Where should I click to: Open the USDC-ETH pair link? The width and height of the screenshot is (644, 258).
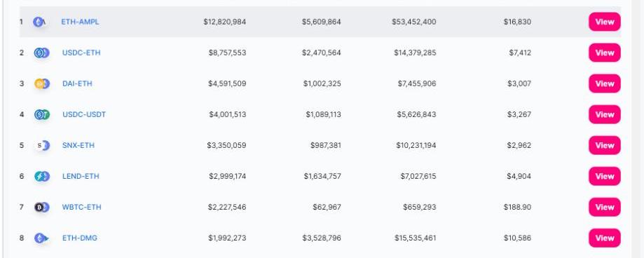pyautogui.click(x=81, y=53)
